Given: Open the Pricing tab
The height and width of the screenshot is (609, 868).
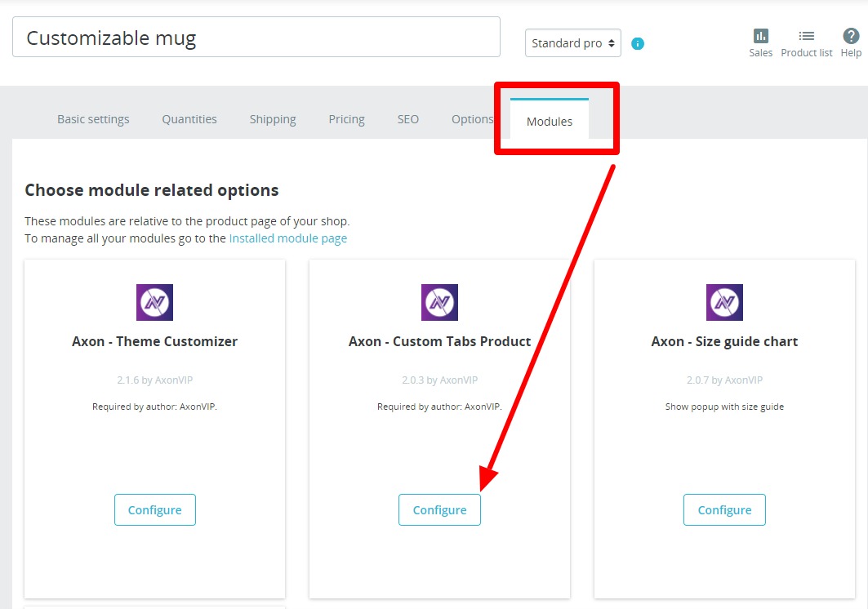Looking at the screenshot, I should tap(346, 119).
